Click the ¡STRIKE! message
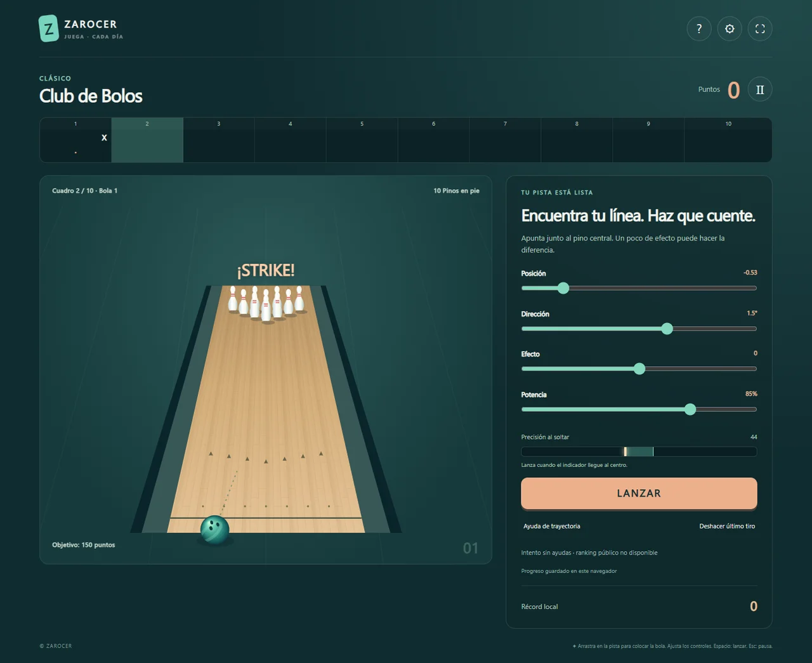This screenshot has width=812, height=663. (266, 270)
